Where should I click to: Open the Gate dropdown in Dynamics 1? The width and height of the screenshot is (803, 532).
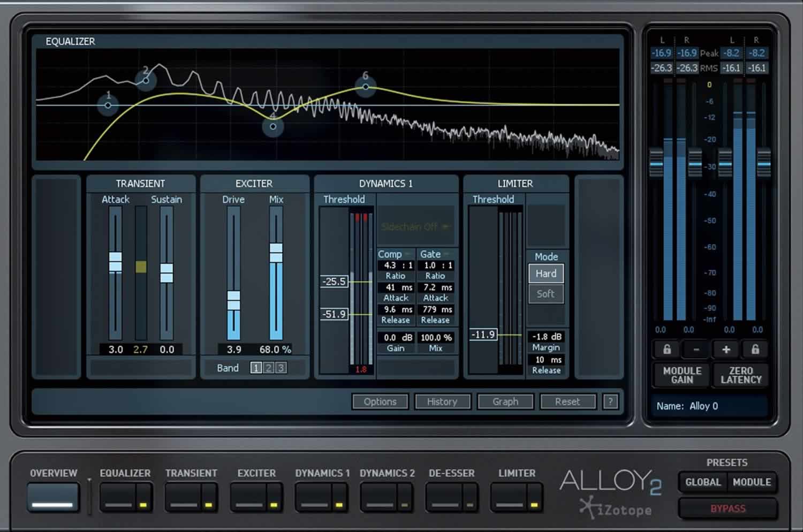435,254
